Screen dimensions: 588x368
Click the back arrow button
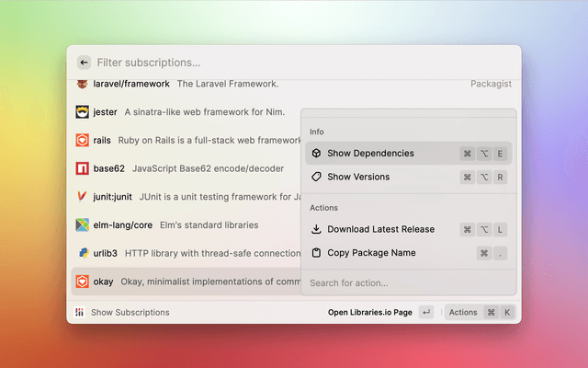pyautogui.click(x=84, y=63)
